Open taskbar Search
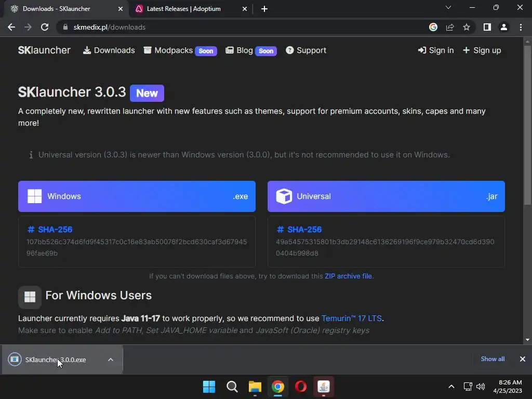532x399 pixels. click(232, 387)
